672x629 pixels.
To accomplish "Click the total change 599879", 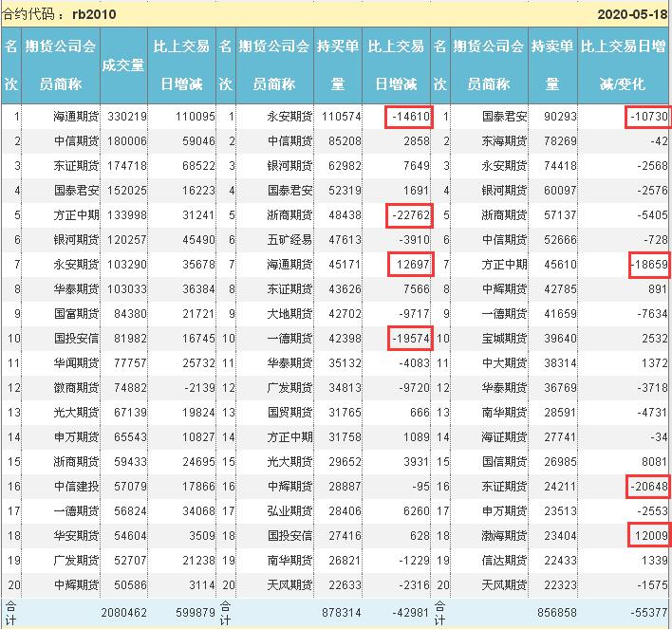I will click(x=195, y=613).
